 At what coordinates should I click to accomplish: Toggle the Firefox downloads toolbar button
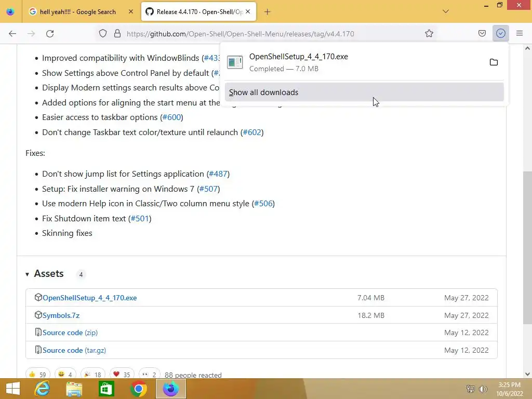(x=500, y=34)
